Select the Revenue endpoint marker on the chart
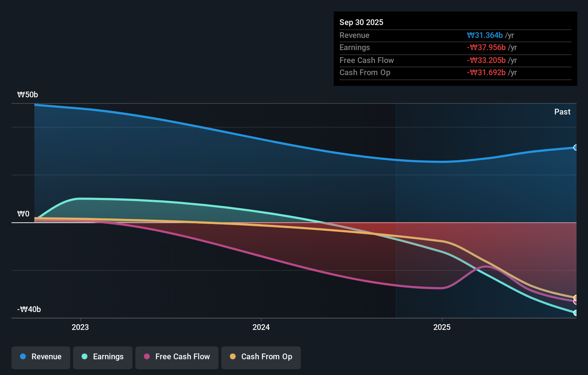 pos(576,148)
